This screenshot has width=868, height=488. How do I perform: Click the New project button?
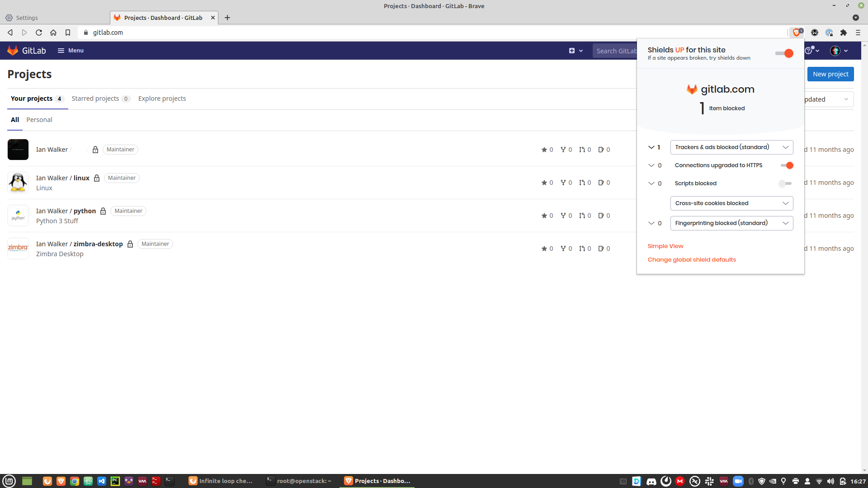click(x=830, y=74)
